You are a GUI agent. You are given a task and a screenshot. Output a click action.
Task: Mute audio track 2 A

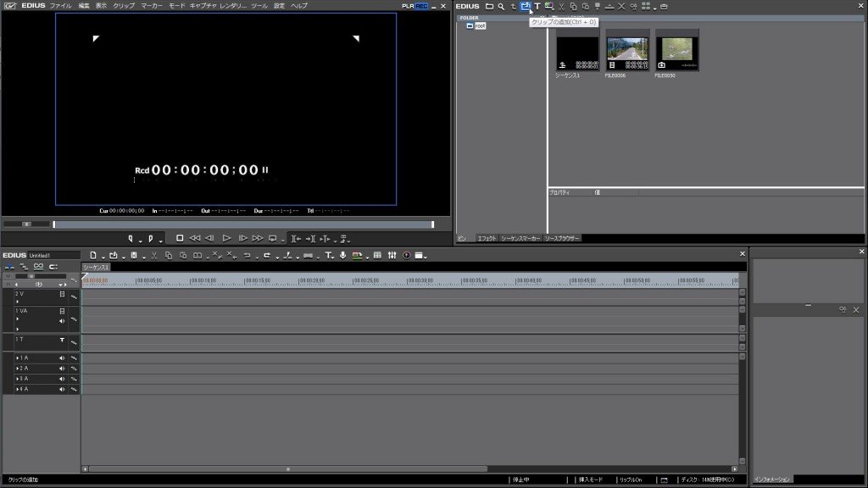pos(62,369)
